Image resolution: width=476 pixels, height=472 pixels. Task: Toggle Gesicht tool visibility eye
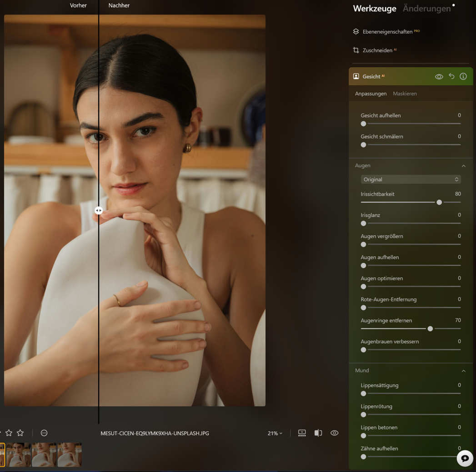pyautogui.click(x=439, y=77)
